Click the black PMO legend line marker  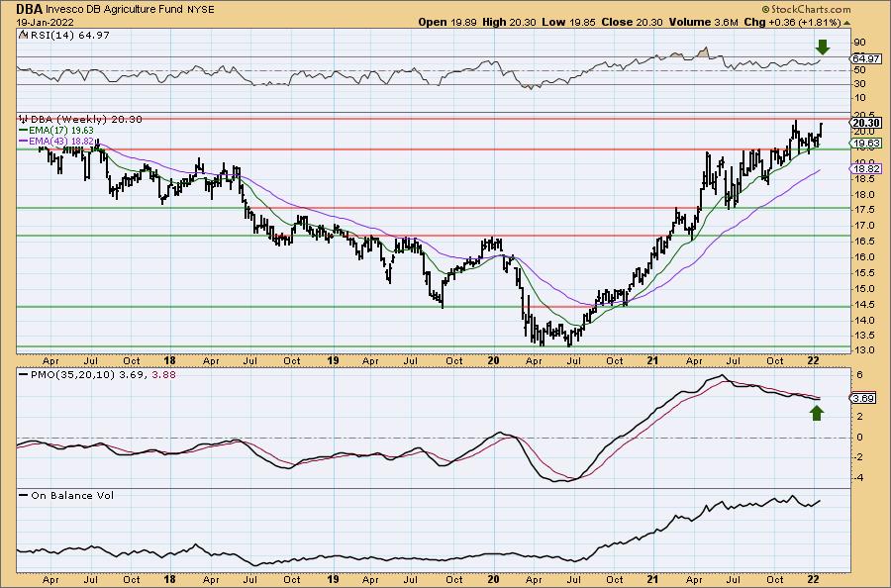[24, 375]
